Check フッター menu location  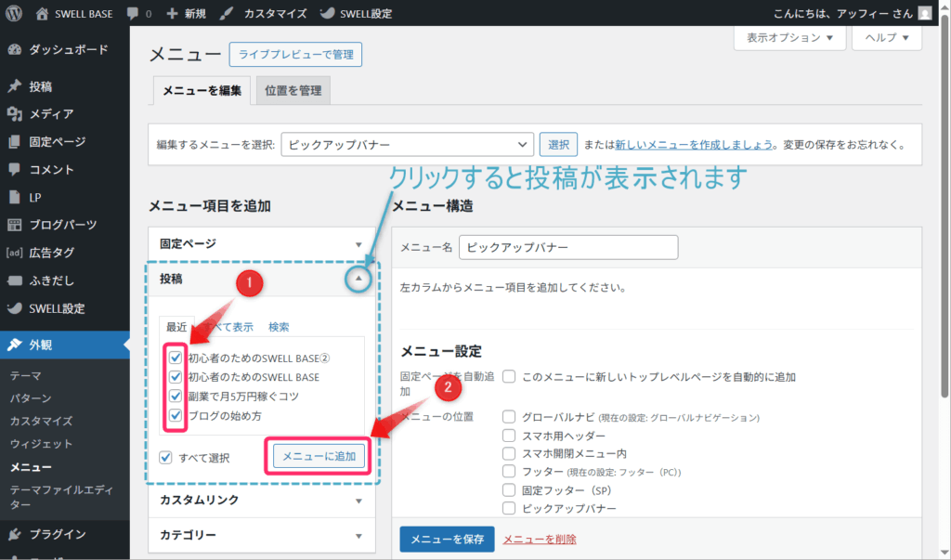[x=509, y=472]
